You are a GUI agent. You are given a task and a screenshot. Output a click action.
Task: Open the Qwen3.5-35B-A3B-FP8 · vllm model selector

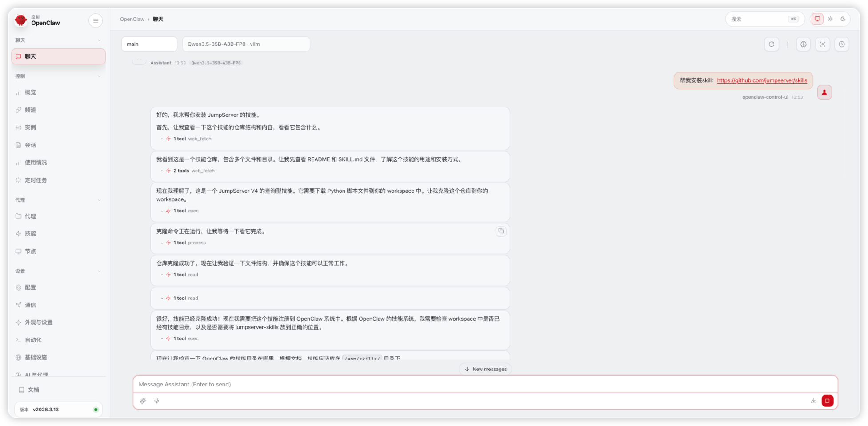pyautogui.click(x=246, y=44)
